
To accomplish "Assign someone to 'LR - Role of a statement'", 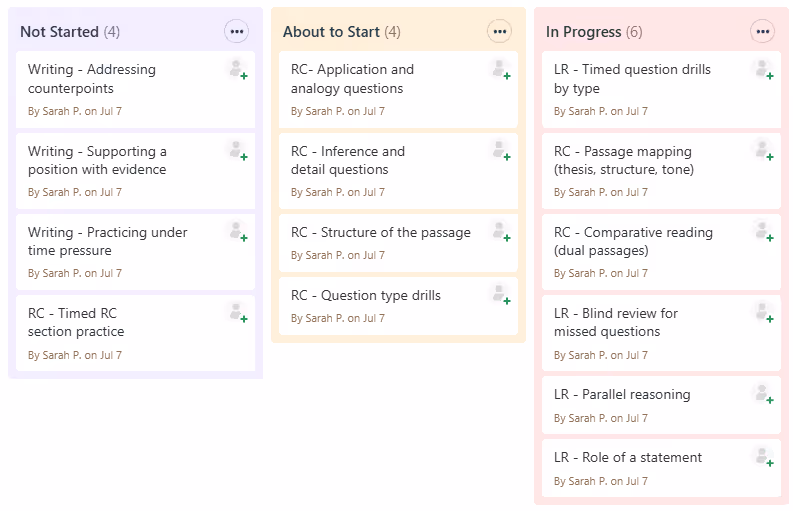I will (763, 457).
